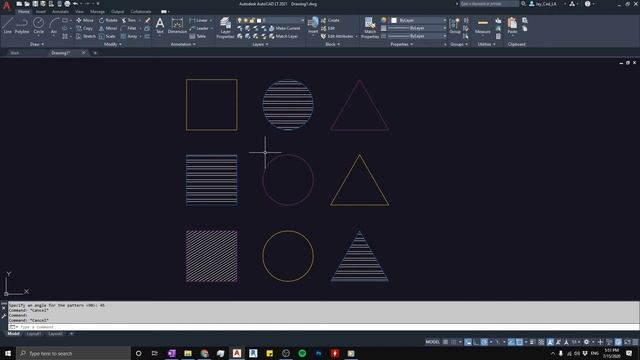Open the Measure utility
640x360 pixels.
(x=482, y=25)
